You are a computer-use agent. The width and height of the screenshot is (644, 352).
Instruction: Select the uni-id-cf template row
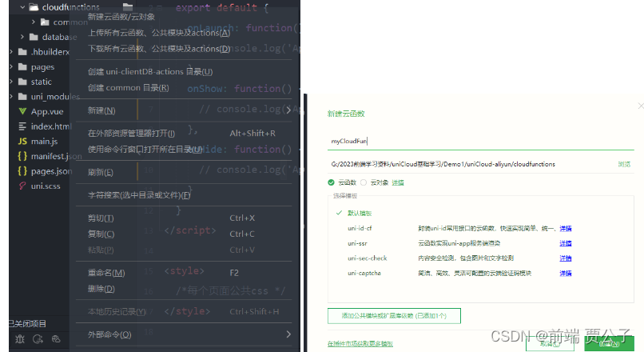(x=480, y=228)
